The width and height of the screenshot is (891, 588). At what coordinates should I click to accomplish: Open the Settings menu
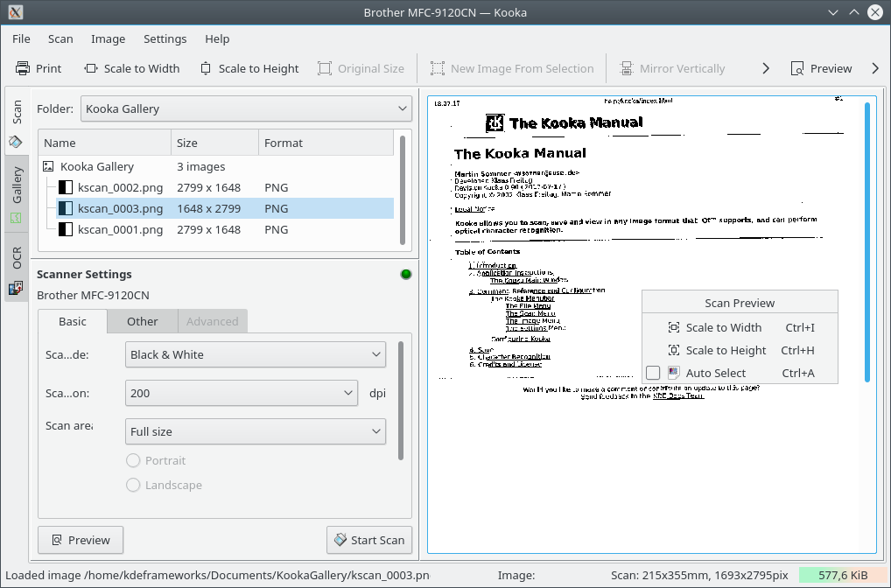(x=165, y=38)
